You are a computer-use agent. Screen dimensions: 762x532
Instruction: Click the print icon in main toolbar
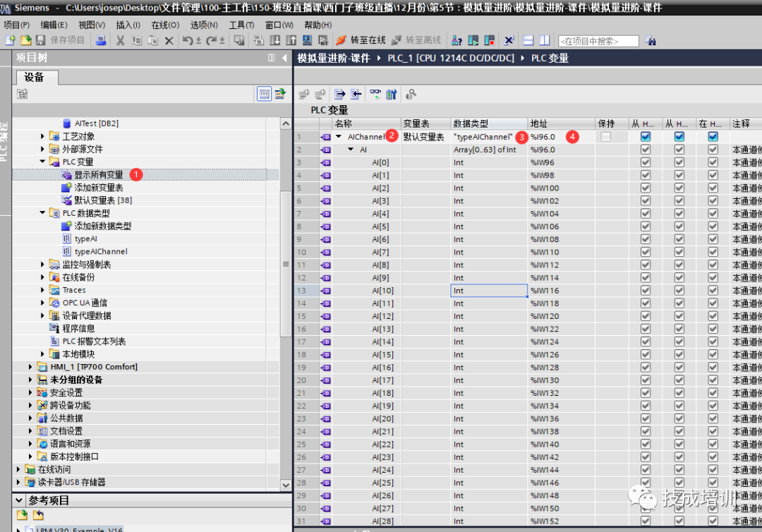tap(101, 40)
